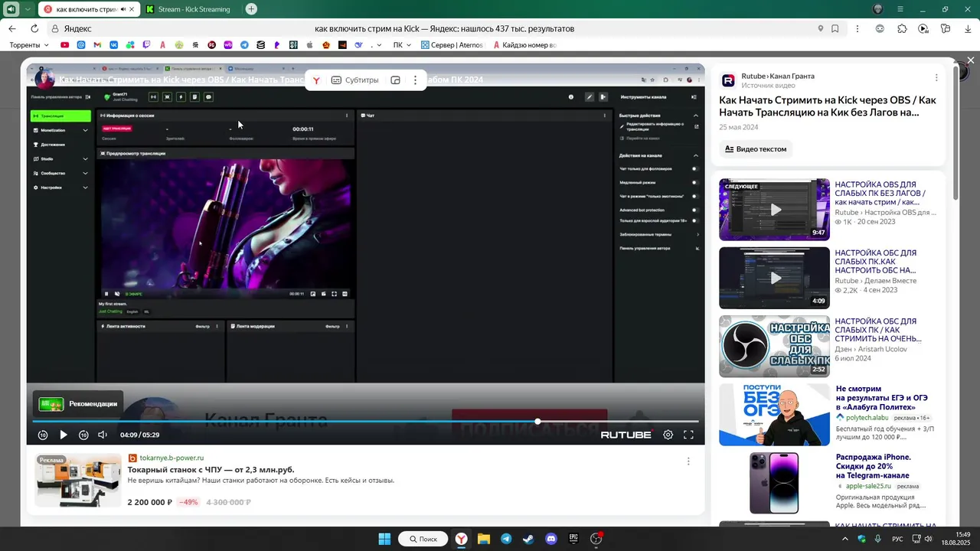
Task: Open the location pin icon
Action: click(x=820, y=29)
